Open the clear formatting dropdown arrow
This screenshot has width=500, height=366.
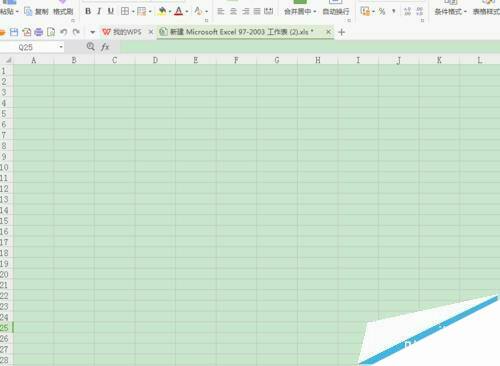click(207, 12)
